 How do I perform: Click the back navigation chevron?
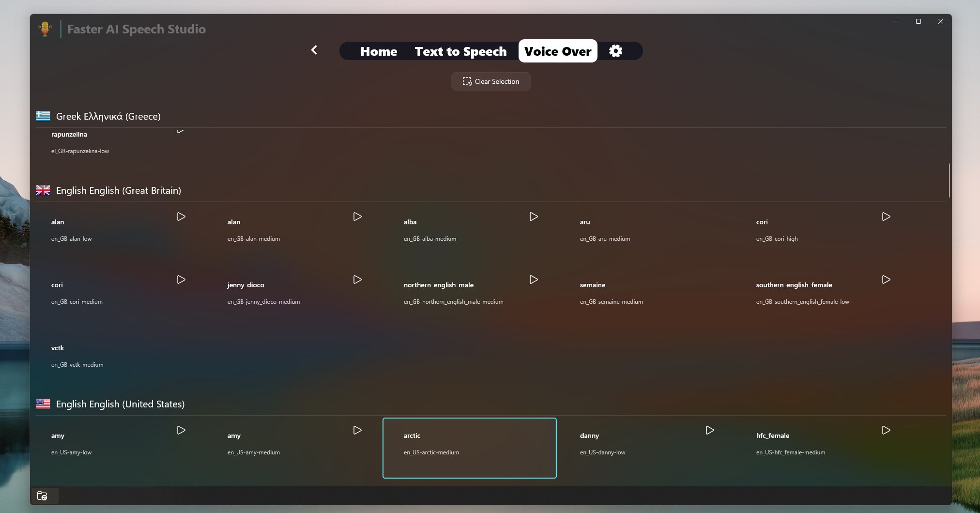[x=314, y=50]
